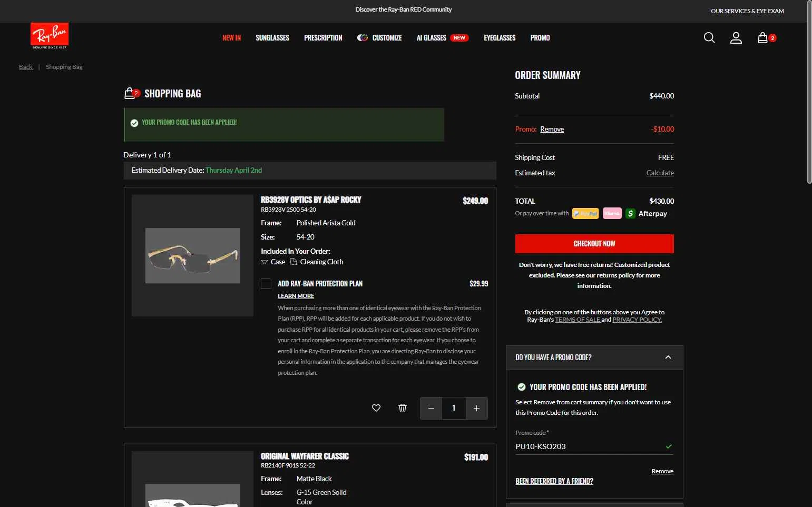Click the PayPal payment badge
Viewport: 812px width, 507px height.
point(585,214)
